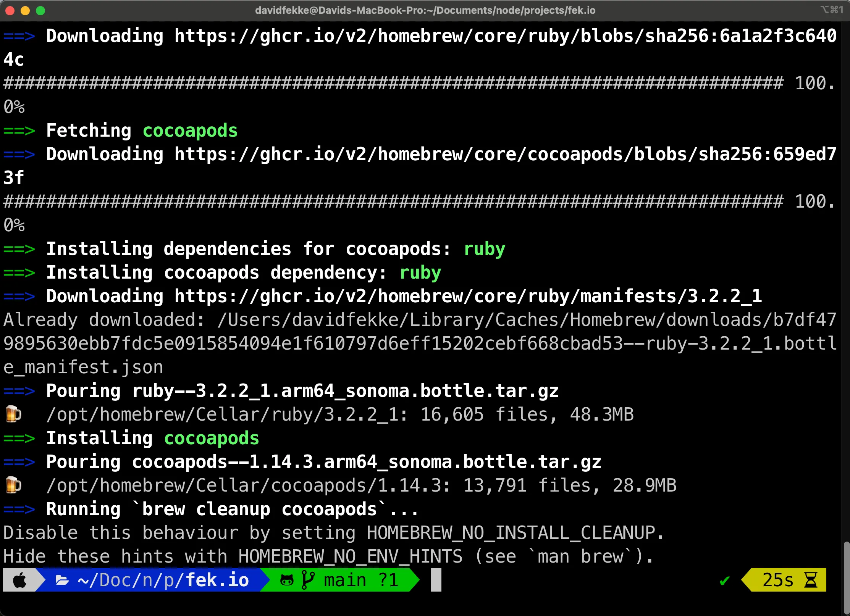Click the window title davidfekke@Davids-MacBook-Pro
This screenshot has width=850, height=616.
point(425,10)
